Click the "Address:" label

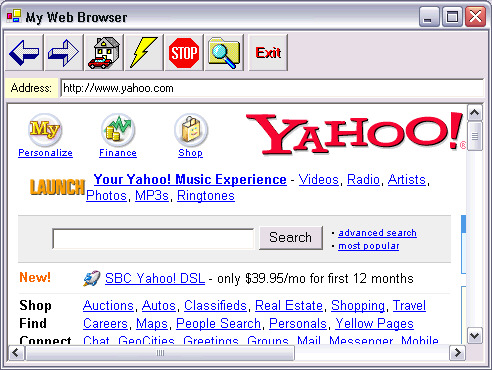tap(31, 88)
